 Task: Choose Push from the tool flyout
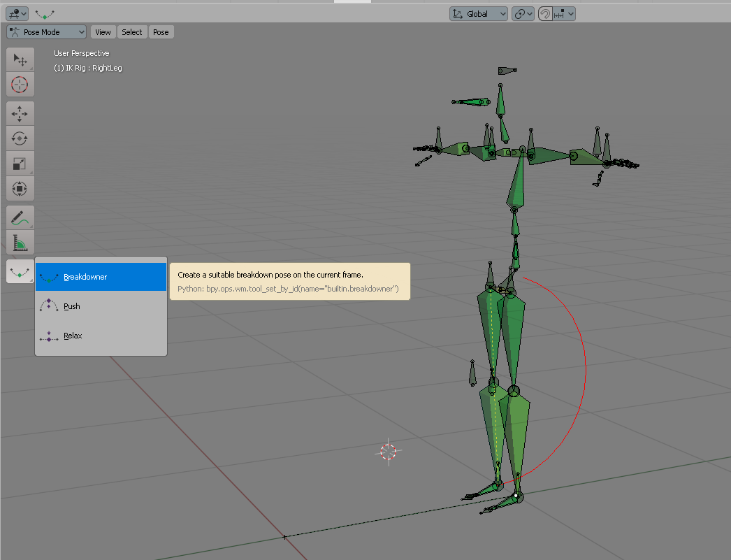coord(101,306)
